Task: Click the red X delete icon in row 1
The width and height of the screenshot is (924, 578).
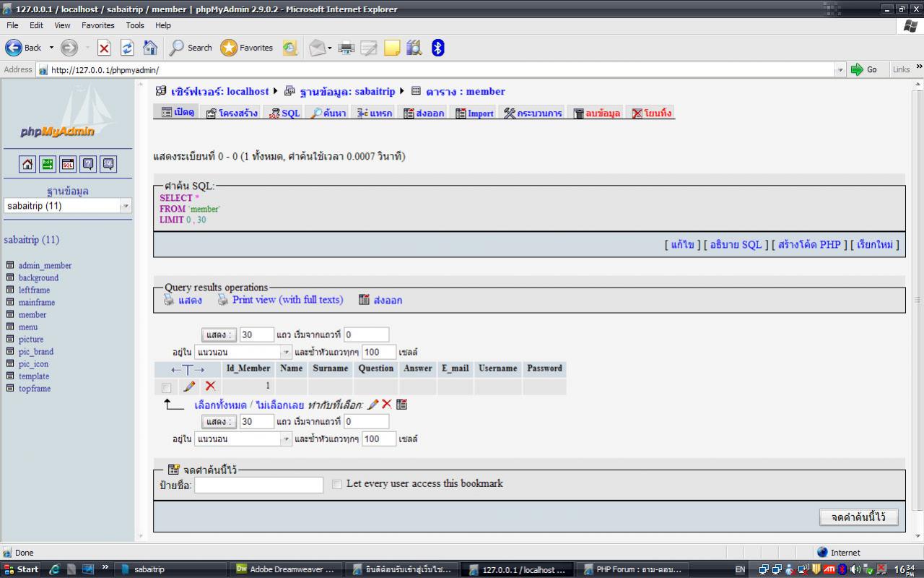Action: click(210, 387)
